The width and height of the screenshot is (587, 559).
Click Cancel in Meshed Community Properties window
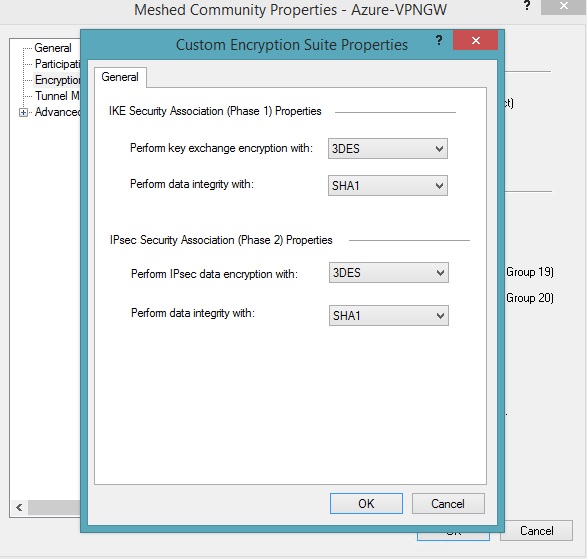click(536, 531)
